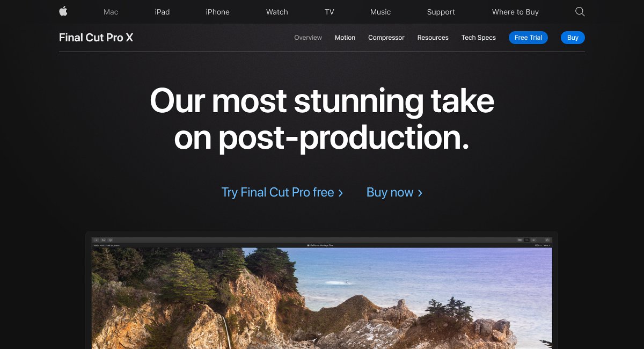Switch to the Overview tab
Image resolution: width=644 pixels, height=349 pixels.
coord(308,38)
